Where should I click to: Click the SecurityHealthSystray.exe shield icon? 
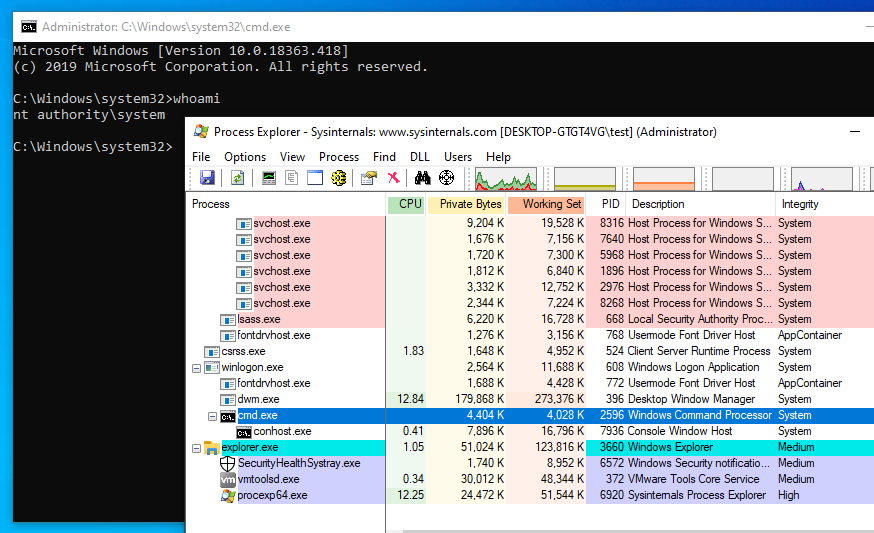[x=227, y=463]
